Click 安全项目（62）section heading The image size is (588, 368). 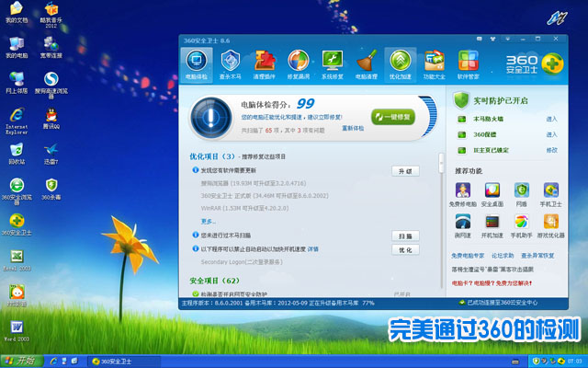point(214,281)
